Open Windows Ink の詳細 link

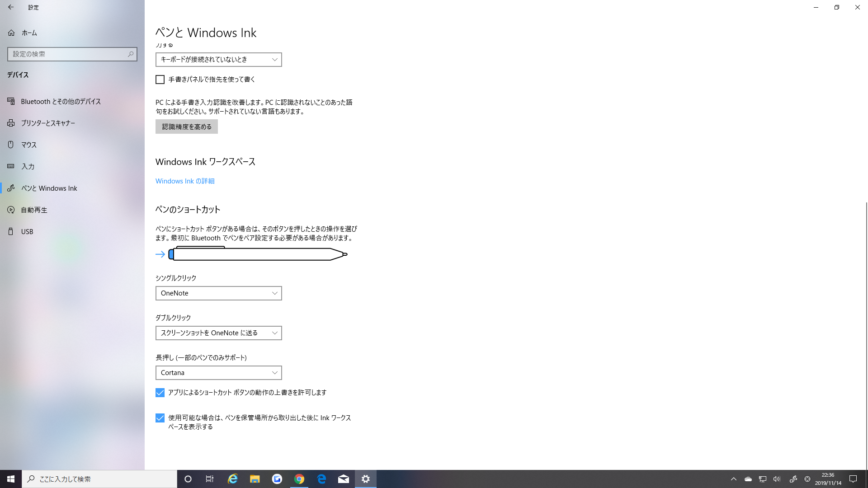pos(185,181)
